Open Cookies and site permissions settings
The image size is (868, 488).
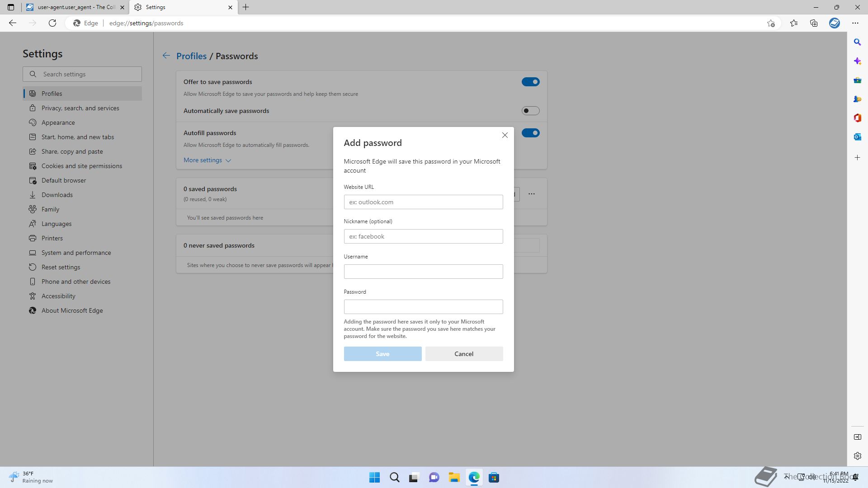(x=82, y=166)
